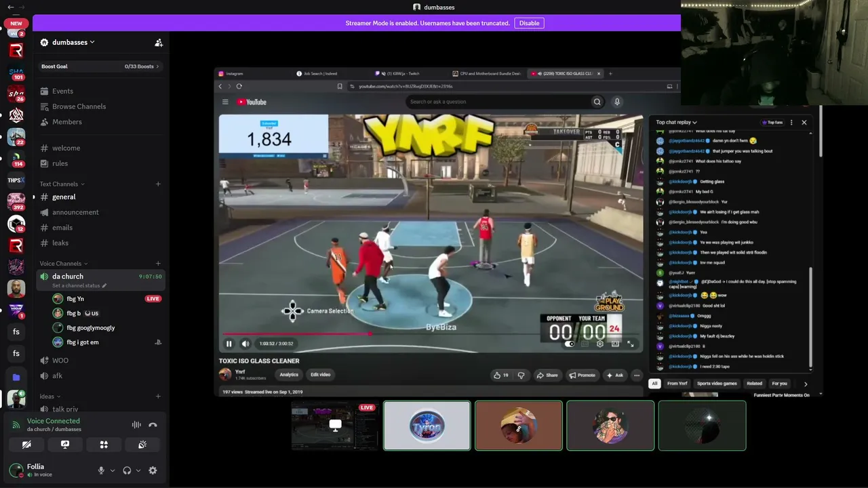Viewport: 868px width, 488px height.
Task: Click the Share button under the video
Action: point(547,375)
